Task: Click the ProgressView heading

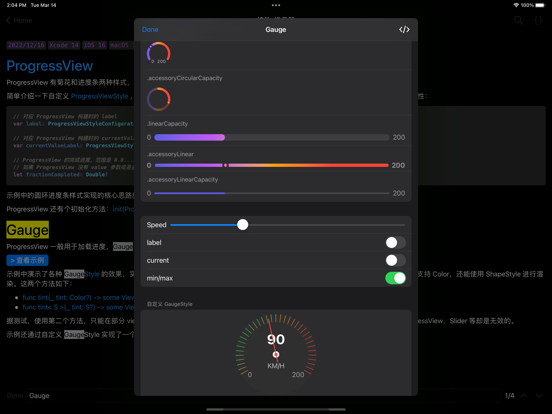Action: (50, 66)
